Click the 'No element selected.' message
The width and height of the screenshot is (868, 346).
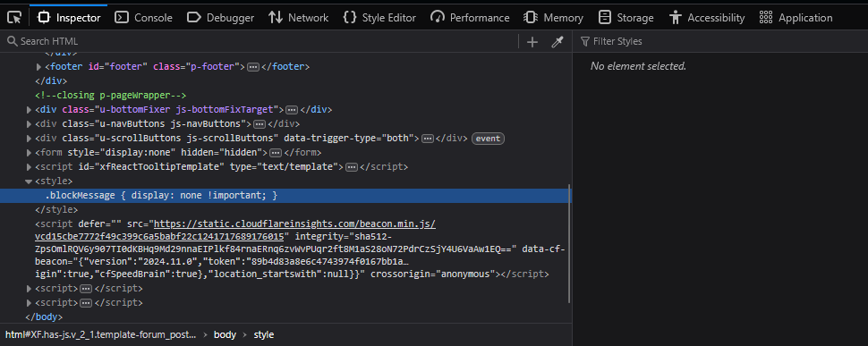[638, 66]
